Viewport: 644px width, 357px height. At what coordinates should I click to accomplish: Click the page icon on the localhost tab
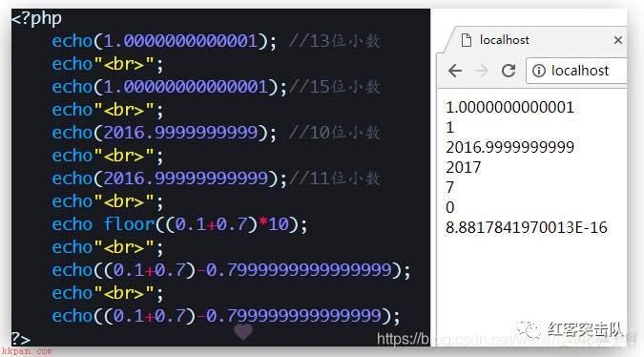(467, 40)
